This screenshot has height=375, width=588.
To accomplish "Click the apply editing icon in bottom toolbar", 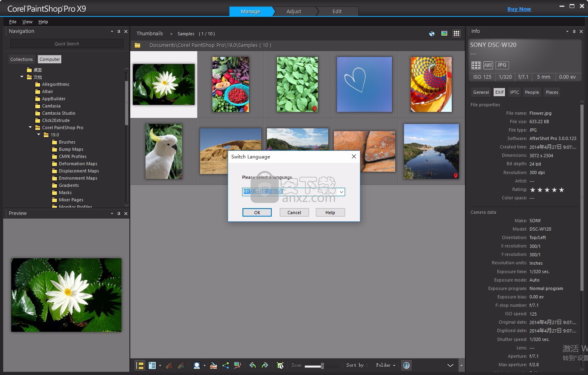I will point(181,365).
